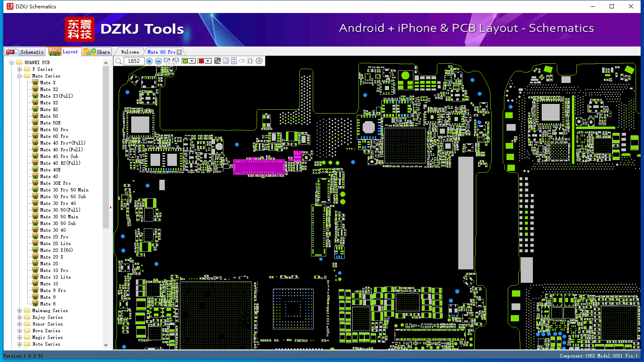Click the Mate 50 PADS file icon
Viewport: 644px width, 362px height.
pyautogui.click(x=35, y=116)
